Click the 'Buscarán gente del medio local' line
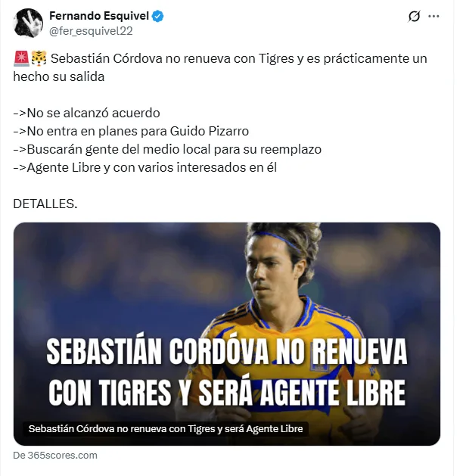 (167, 149)
